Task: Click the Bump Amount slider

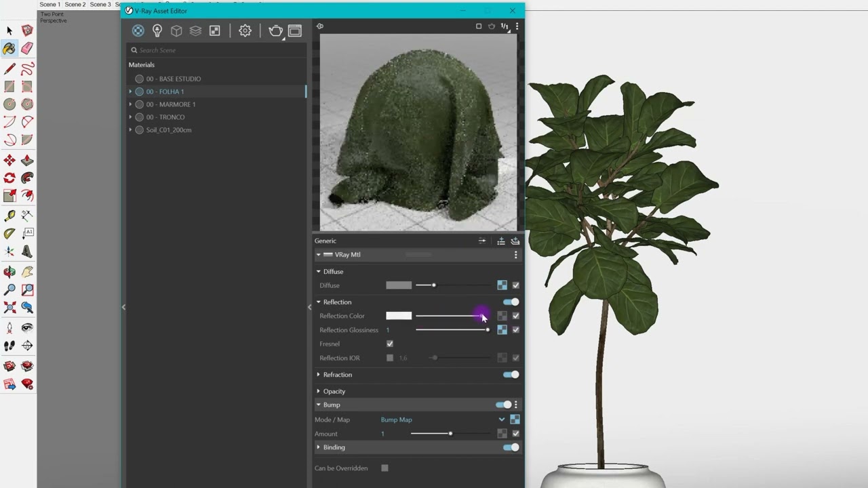Action: coord(450,434)
